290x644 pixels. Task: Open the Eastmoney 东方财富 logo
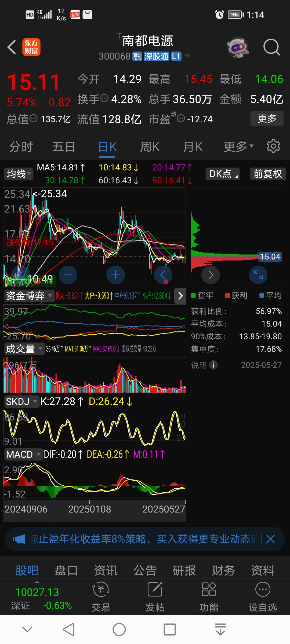click(x=31, y=47)
